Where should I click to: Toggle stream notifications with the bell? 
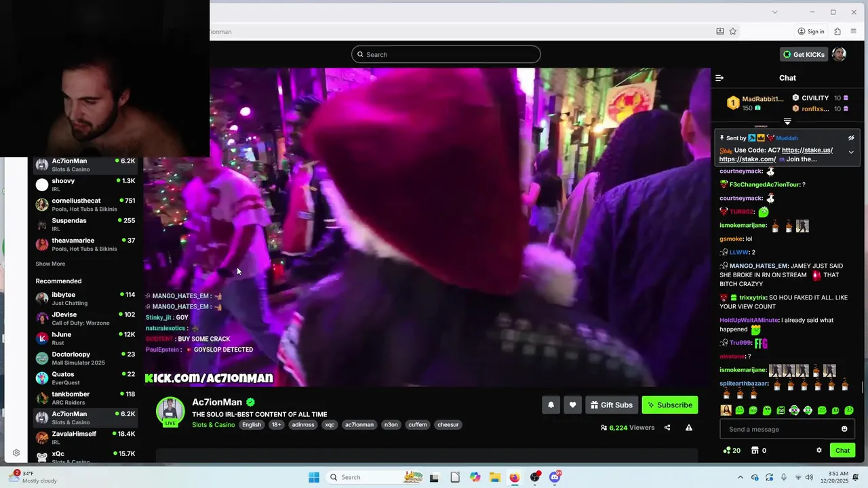point(551,405)
